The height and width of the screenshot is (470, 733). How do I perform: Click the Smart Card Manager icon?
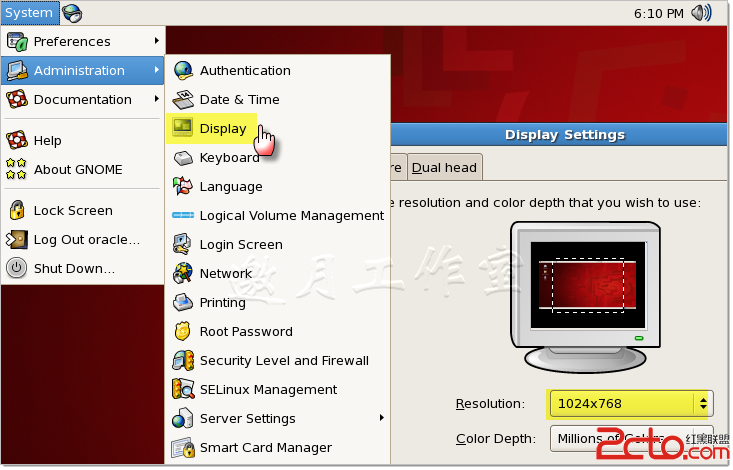[x=183, y=448]
